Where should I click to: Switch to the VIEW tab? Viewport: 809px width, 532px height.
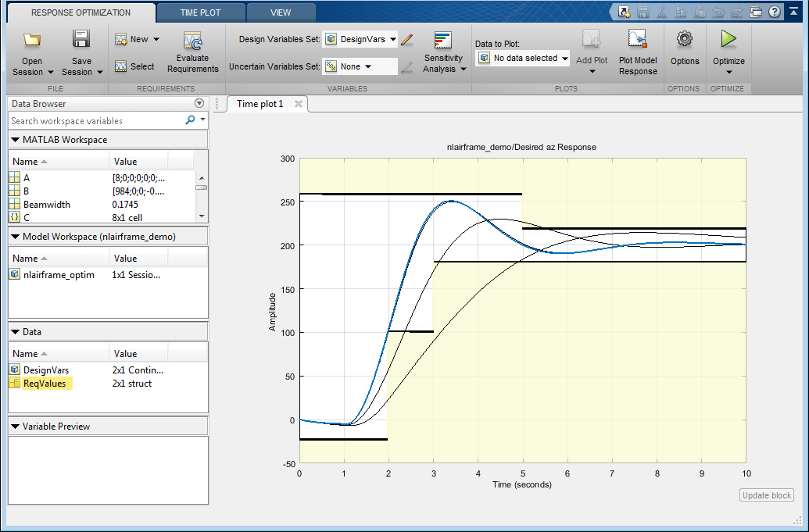(x=281, y=12)
